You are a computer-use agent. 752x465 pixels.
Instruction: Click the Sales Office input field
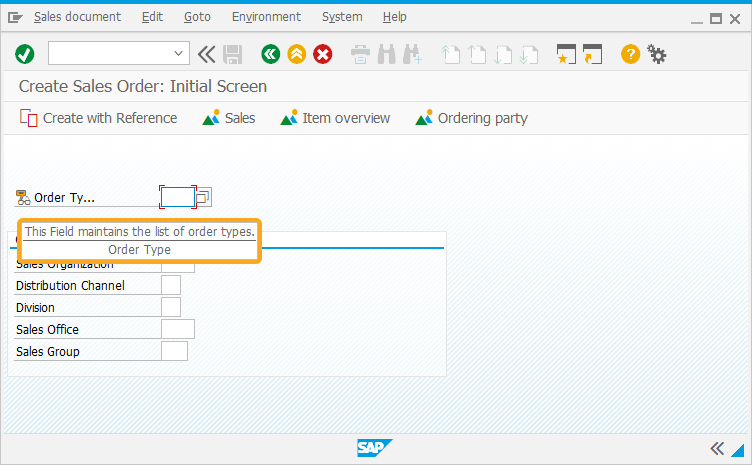coord(178,329)
